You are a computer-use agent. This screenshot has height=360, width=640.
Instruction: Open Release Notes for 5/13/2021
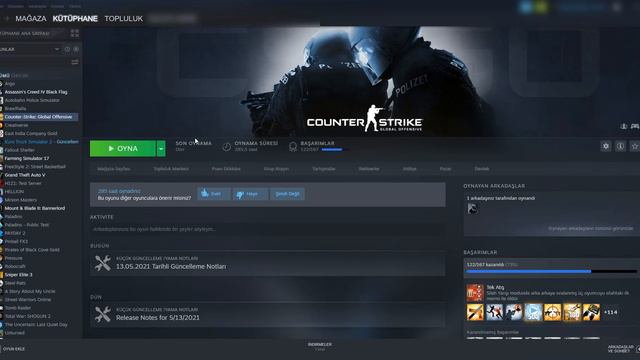coord(158,318)
